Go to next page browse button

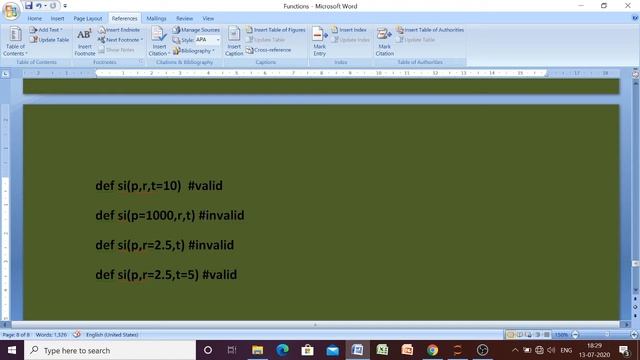[x=636, y=316]
